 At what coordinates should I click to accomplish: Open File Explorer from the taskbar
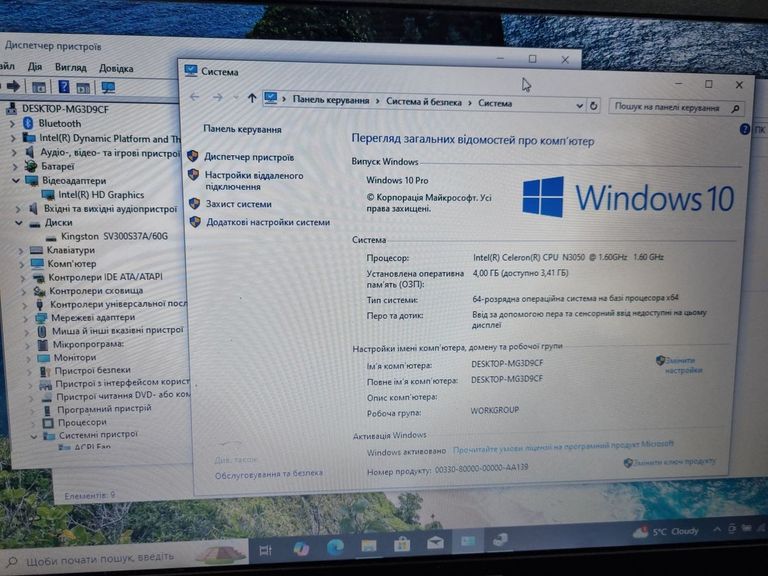pos(368,545)
